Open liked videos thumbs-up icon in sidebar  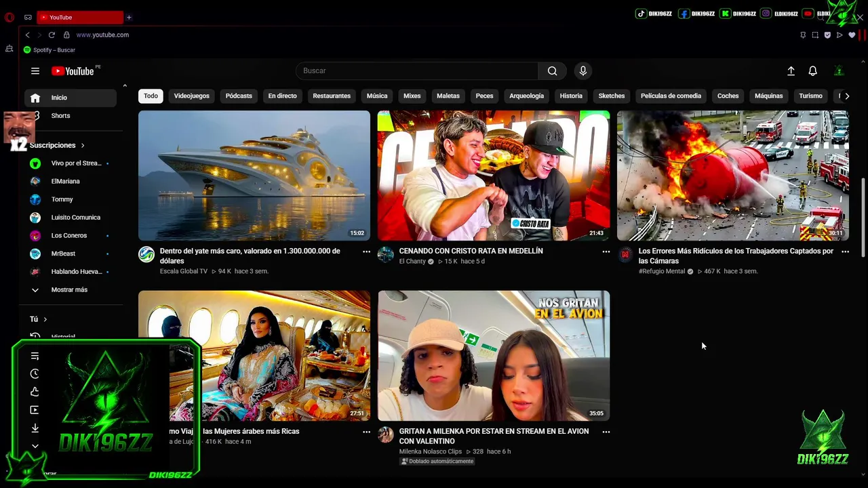coord(35,392)
